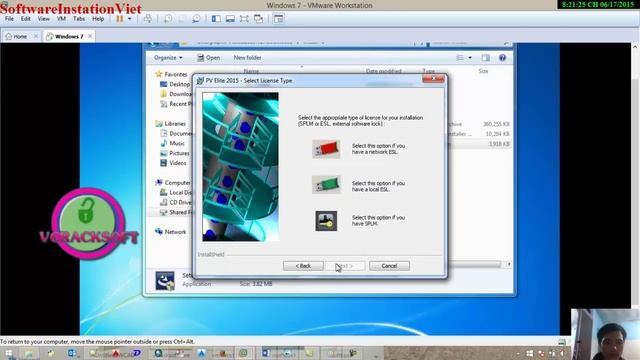The image size is (640, 360).
Task: Open the view options dropdown arrow in Explorer
Action: pyautogui.click(x=470, y=58)
